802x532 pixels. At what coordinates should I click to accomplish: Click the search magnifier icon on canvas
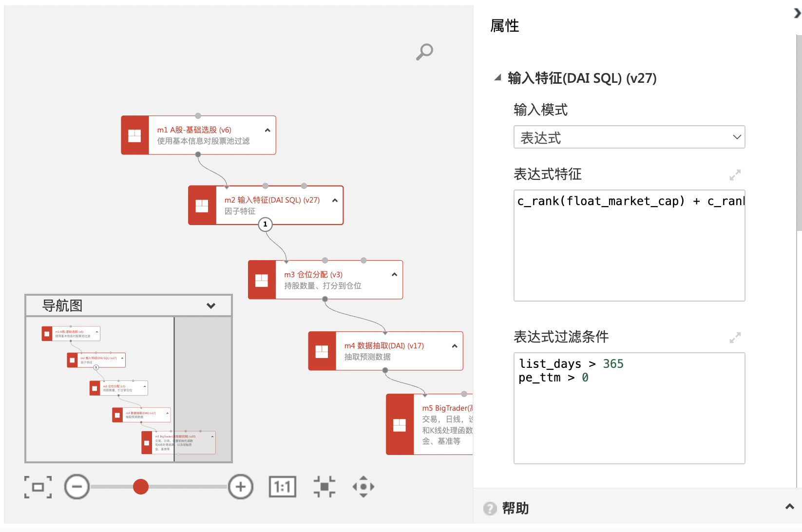pos(424,52)
